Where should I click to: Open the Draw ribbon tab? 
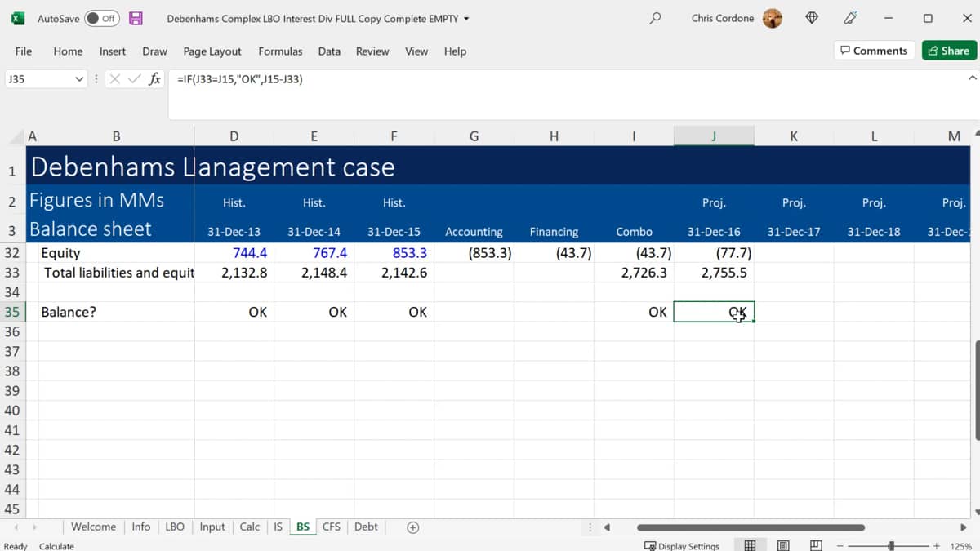point(154,51)
